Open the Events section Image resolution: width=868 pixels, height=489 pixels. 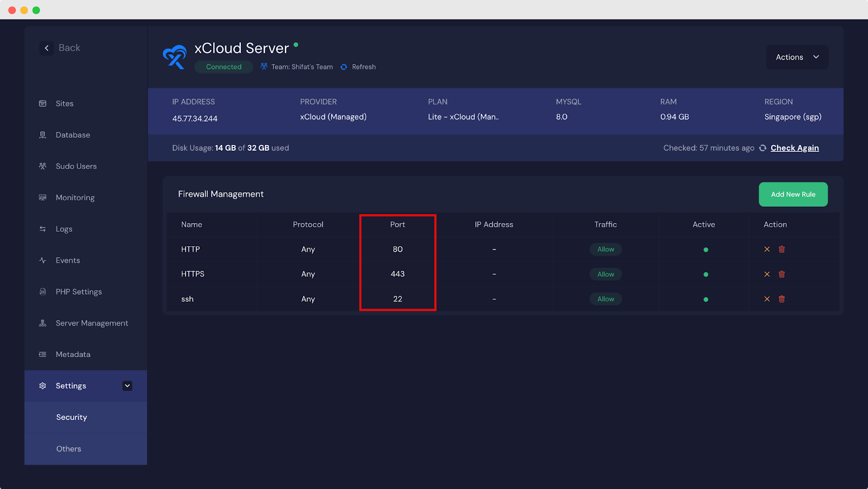[67, 260]
